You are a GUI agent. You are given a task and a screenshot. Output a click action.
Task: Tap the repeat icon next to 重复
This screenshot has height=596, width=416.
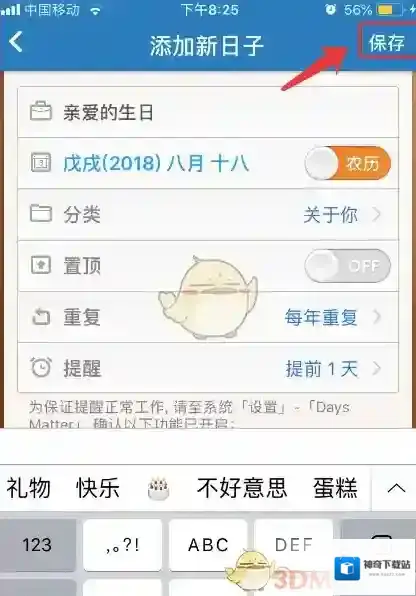tap(41, 316)
